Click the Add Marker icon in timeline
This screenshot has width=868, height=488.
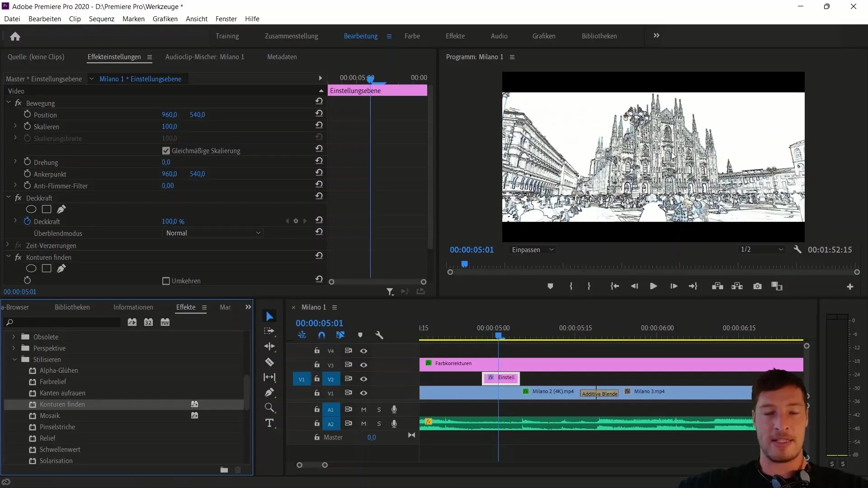pos(360,335)
